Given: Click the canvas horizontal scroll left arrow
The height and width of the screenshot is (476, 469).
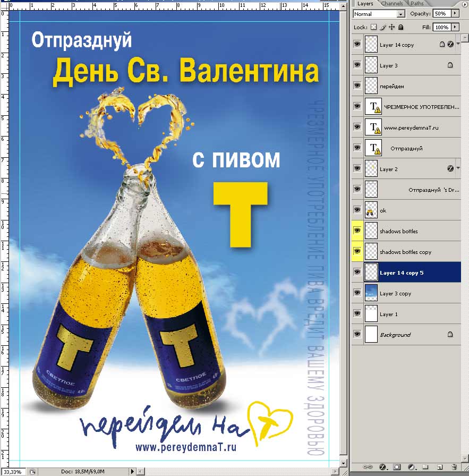Looking at the screenshot, I should coord(140,472).
